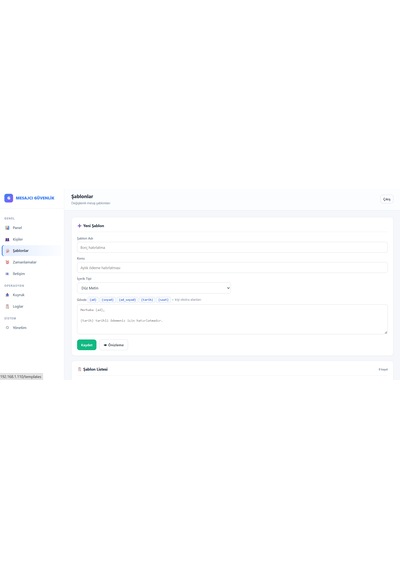The height and width of the screenshot is (570, 400).
Task: Click the Mesajcı Güvenlik logo icon
Action: (x=8, y=198)
